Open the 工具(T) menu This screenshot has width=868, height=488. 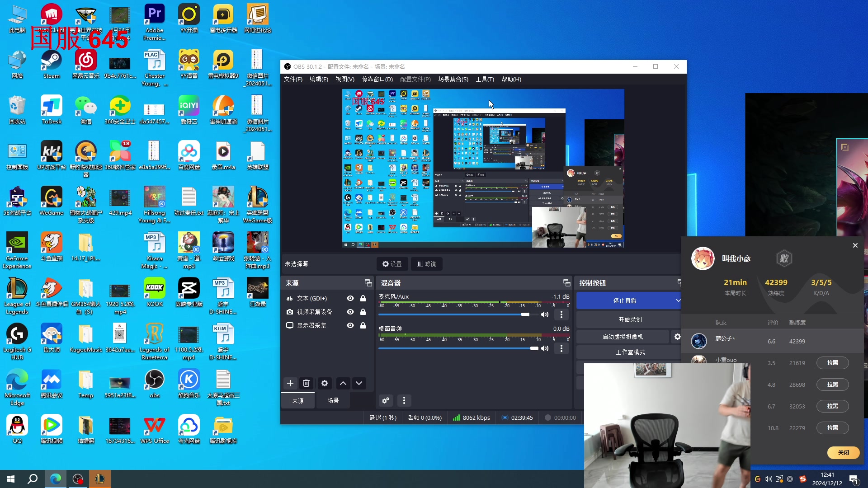(x=485, y=79)
